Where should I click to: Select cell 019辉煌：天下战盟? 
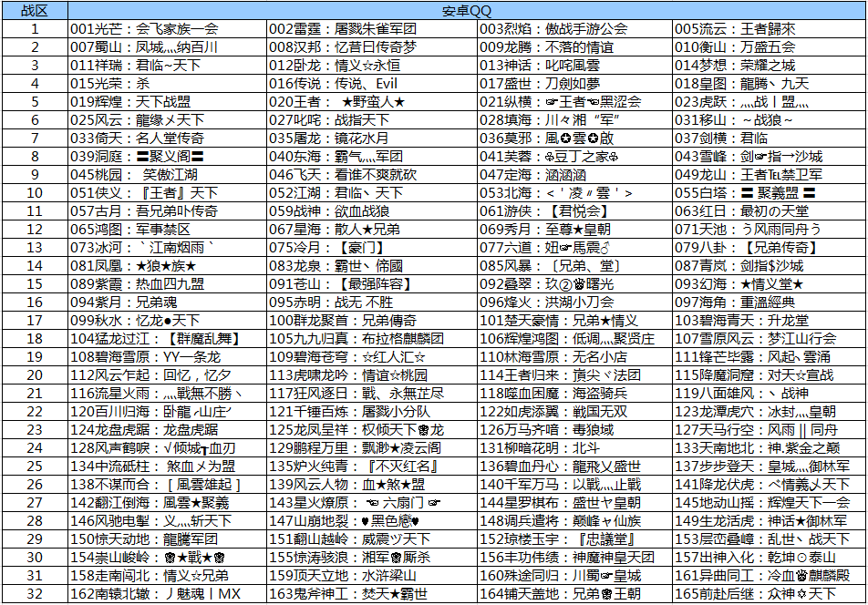point(167,102)
